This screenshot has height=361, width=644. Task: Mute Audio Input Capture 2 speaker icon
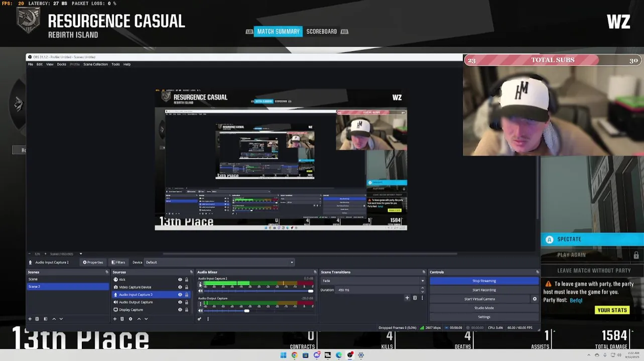click(200, 291)
